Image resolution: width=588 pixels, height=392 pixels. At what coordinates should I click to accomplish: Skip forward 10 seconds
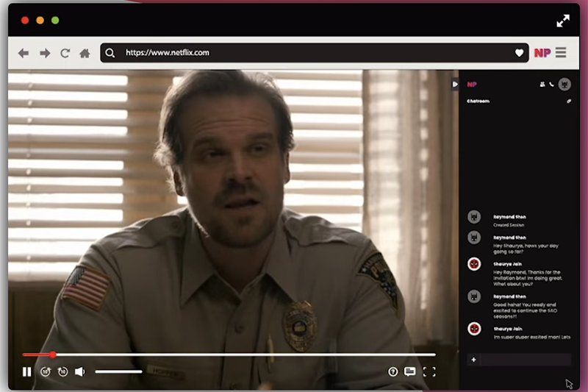62,371
